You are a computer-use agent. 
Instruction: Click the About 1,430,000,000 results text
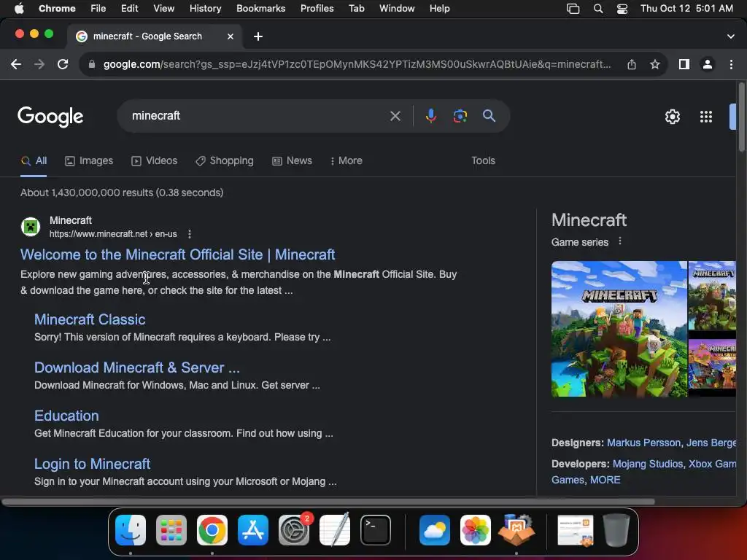(122, 192)
